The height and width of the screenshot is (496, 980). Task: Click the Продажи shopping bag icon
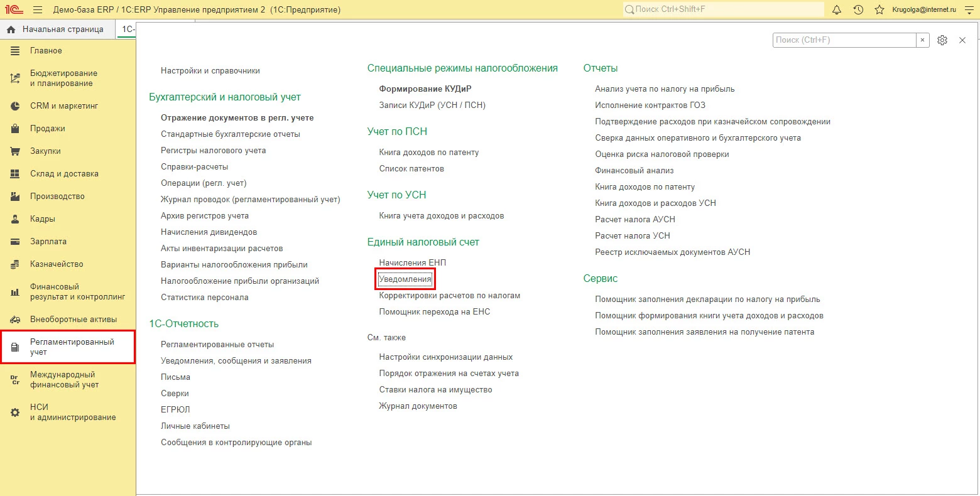click(16, 129)
